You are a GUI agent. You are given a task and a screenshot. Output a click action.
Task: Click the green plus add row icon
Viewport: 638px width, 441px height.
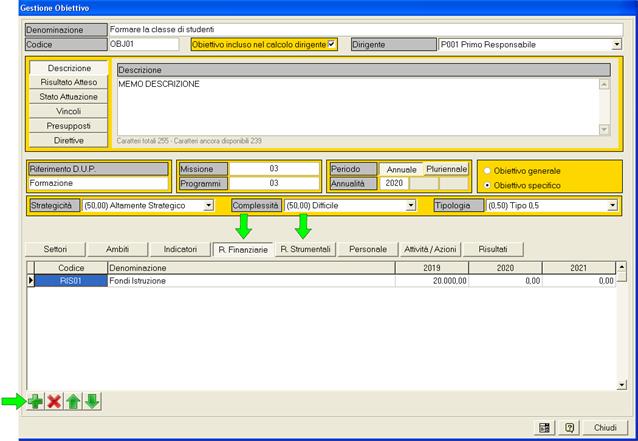[35, 401]
